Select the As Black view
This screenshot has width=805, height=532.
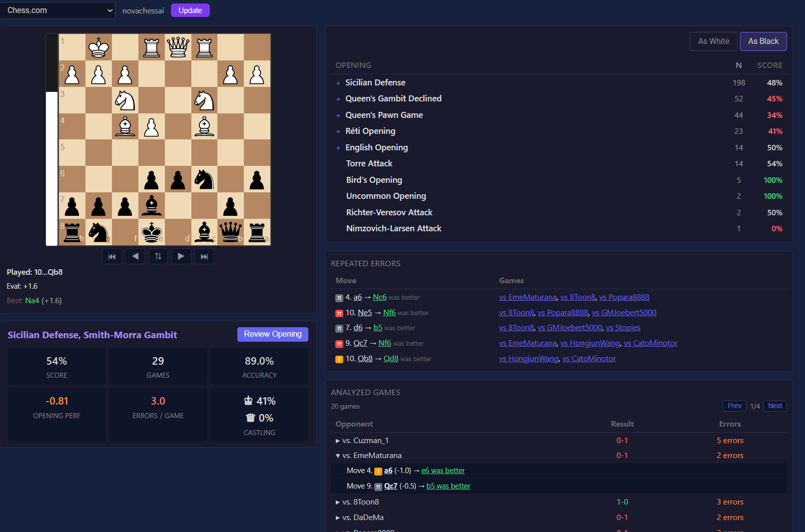pos(763,41)
